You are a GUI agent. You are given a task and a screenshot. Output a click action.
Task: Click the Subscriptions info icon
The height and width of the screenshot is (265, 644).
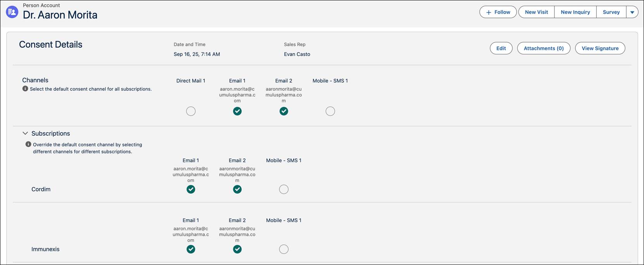28,144
